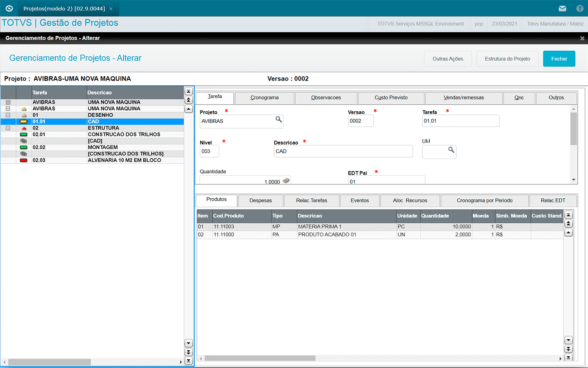Click the TOTVS logo icon in top bar
This screenshot has height=368, width=588.
(9, 8)
